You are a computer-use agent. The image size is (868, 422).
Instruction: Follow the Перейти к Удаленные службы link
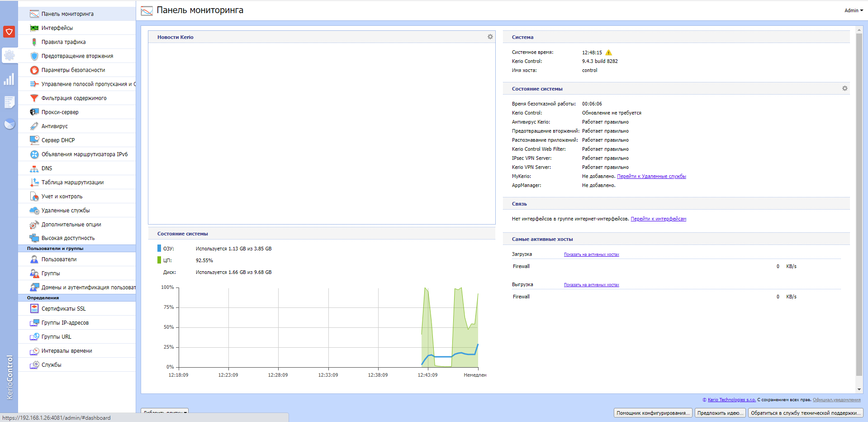[651, 177]
